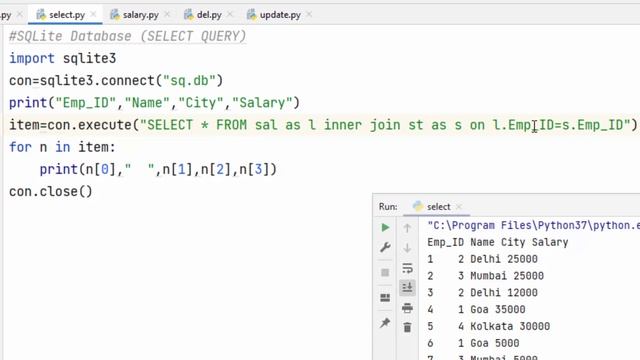Image resolution: width=640 pixels, height=360 pixels.
Task: Close the select.py tab
Action: [93, 15]
